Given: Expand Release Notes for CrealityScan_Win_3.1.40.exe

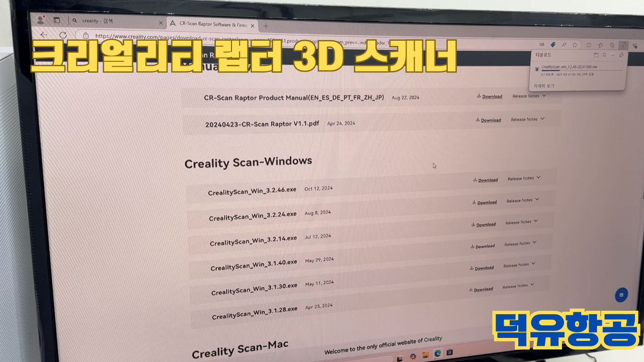Looking at the screenshot, I should click(521, 243).
